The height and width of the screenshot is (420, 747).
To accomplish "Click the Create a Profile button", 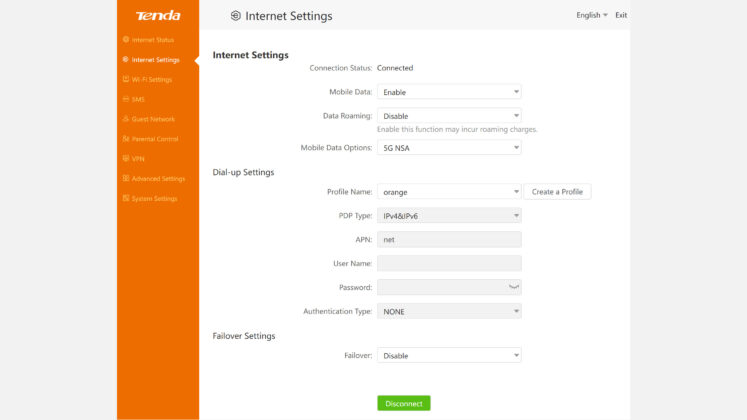I will [x=557, y=191].
